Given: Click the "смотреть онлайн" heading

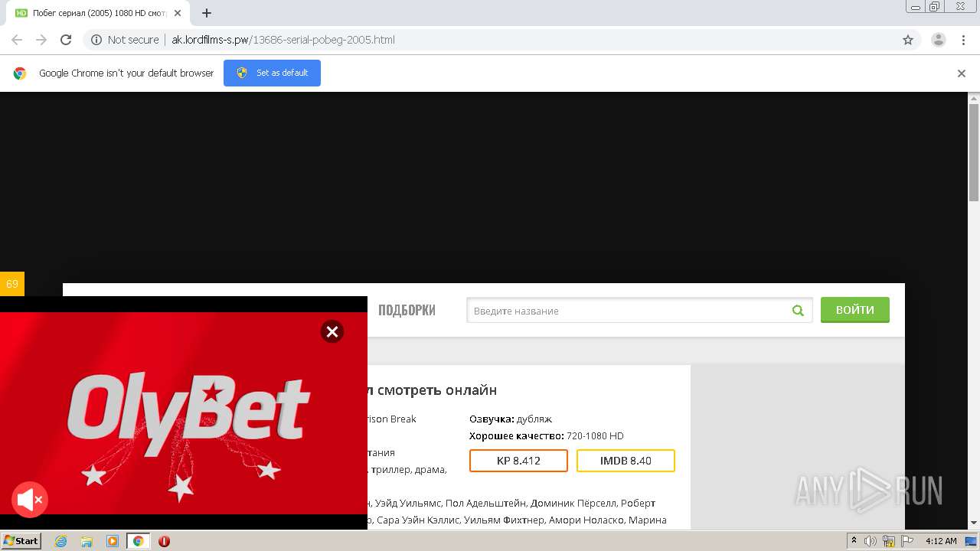Looking at the screenshot, I should (x=437, y=390).
